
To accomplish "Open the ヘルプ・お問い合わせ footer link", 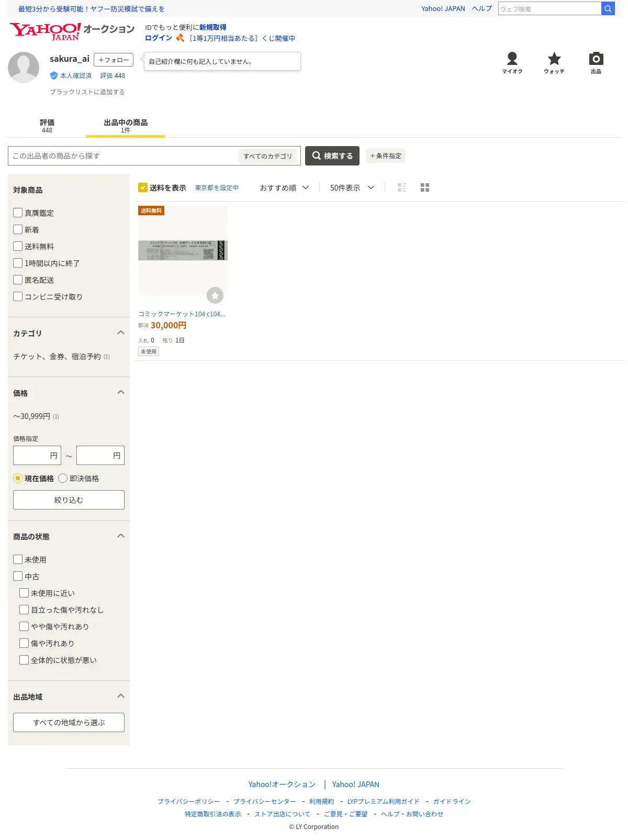I will pos(412,814).
